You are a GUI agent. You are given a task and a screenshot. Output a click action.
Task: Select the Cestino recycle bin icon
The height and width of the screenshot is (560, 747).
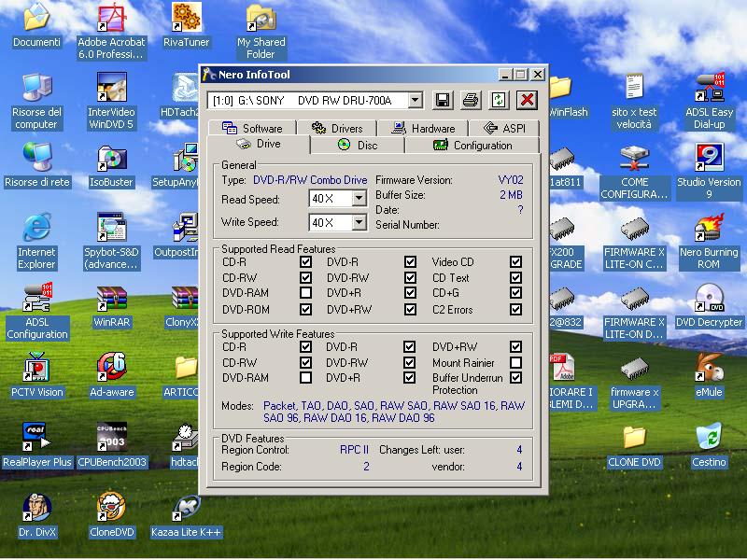pos(709,446)
